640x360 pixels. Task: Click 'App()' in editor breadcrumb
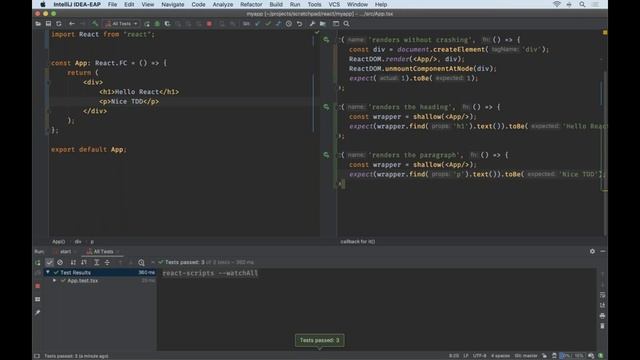[58, 242]
